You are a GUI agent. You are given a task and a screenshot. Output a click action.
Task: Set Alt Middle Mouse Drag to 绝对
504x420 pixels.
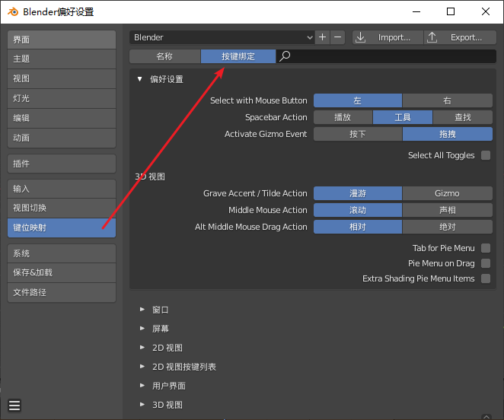click(448, 227)
